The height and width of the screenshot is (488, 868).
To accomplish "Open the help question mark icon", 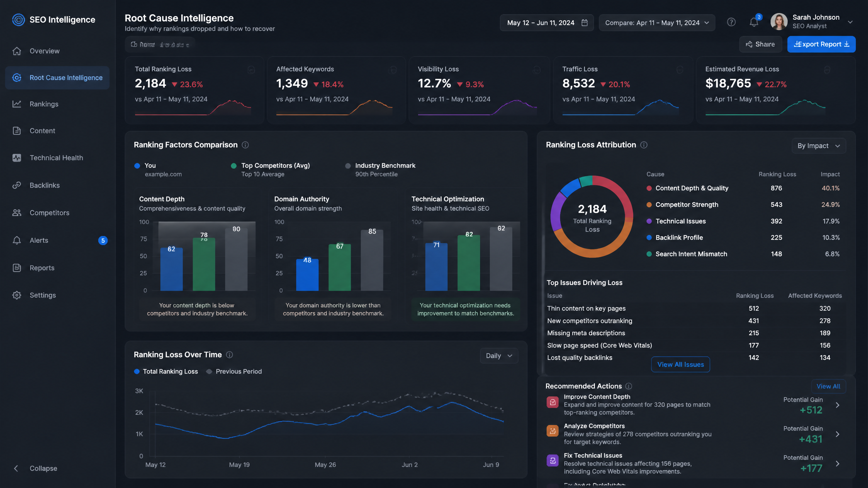I will pyautogui.click(x=731, y=22).
